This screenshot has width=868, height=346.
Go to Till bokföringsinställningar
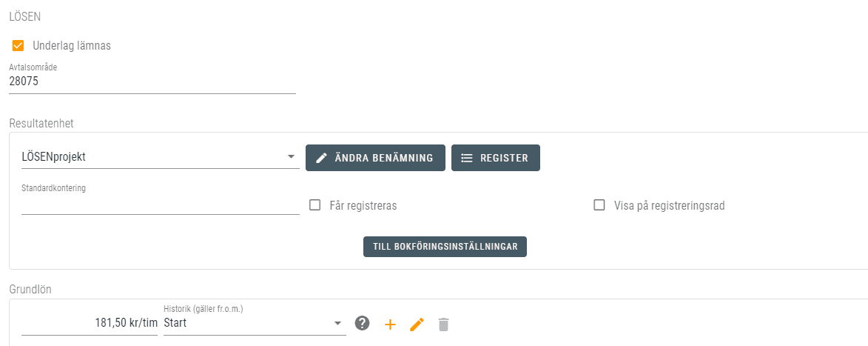(445, 246)
